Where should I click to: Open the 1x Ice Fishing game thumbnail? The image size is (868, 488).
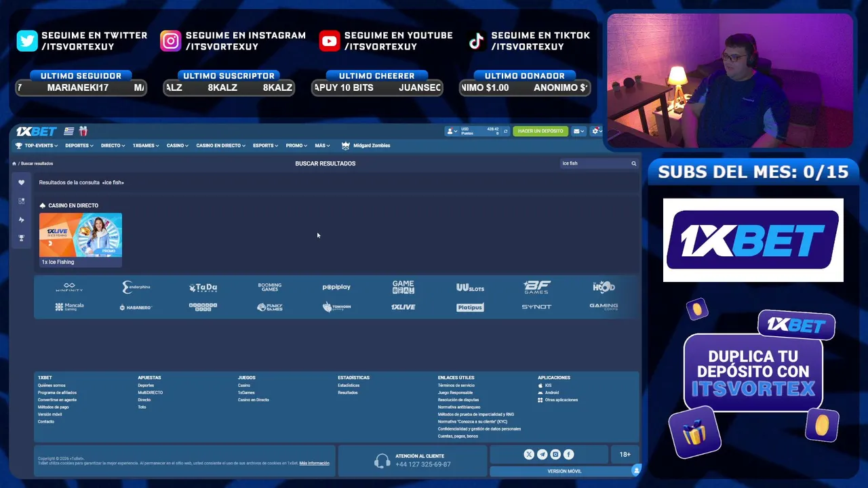click(x=81, y=239)
